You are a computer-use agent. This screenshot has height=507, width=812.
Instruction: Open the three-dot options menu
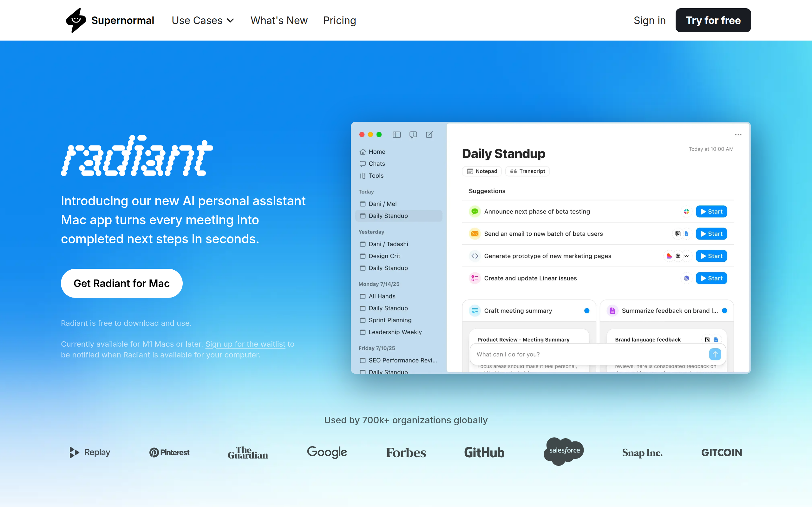click(x=738, y=134)
